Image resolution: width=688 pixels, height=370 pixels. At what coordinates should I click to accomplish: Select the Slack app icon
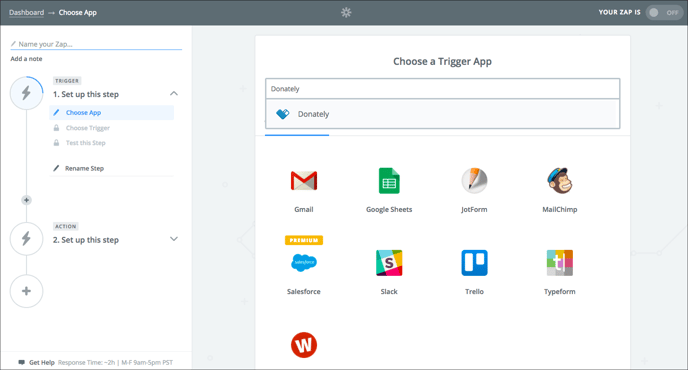tap(389, 262)
